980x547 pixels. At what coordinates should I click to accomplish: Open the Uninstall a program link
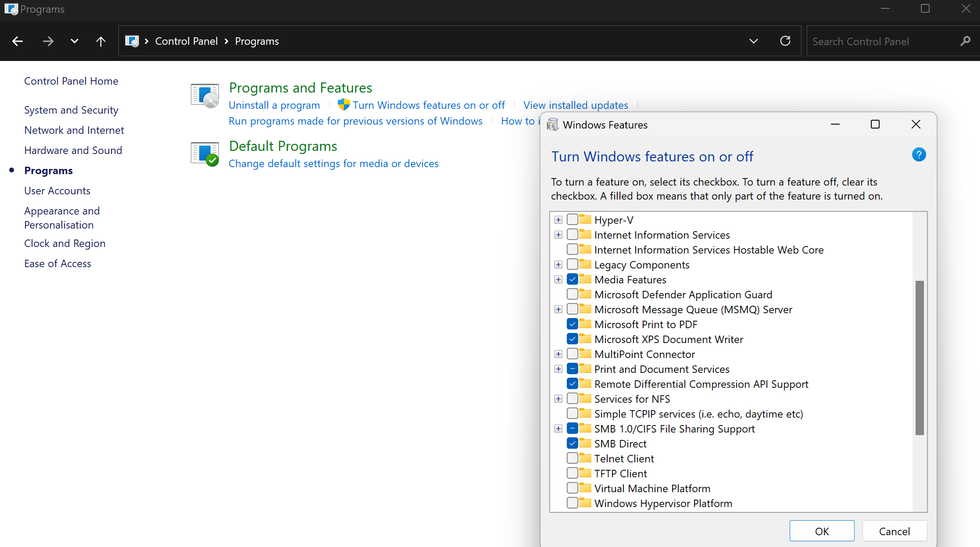tap(274, 105)
